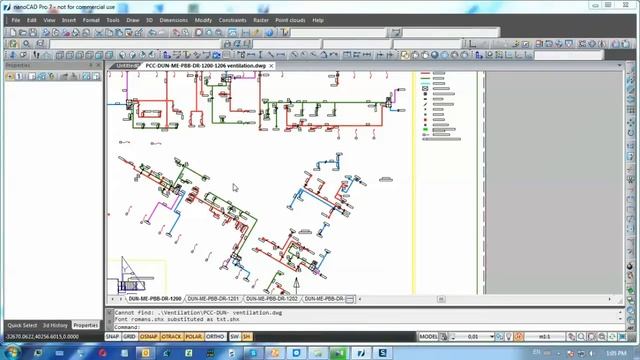Click the Save icon in toolbar
Image resolution: width=640 pixels, height=360 pixels.
(x=33, y=32)
